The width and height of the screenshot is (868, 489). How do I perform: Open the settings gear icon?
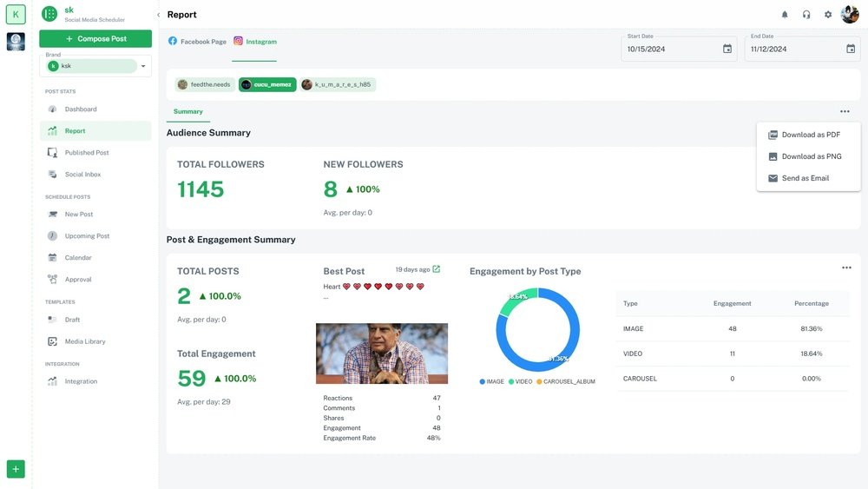tap(828, 15)
